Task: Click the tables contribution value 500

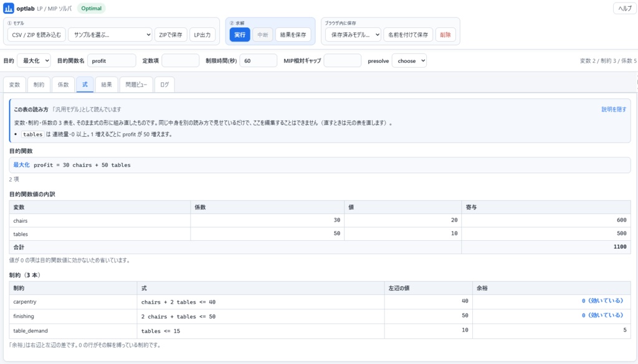Action: pos(621,233)
